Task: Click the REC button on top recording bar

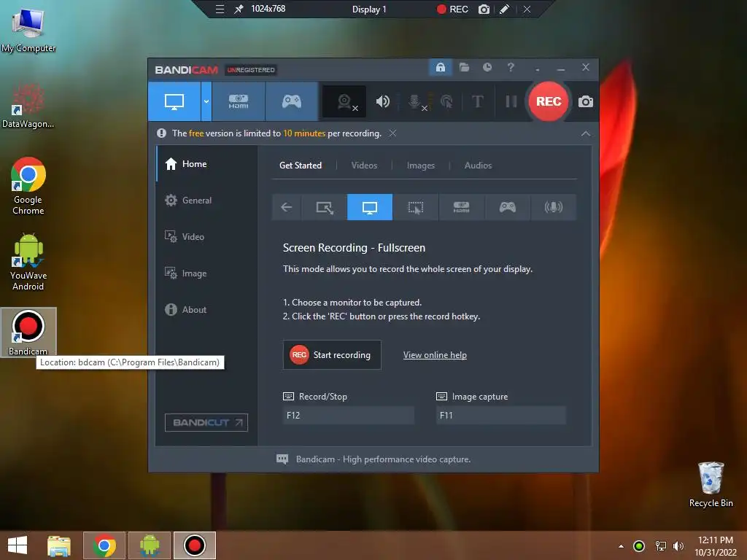Action: (x=452, y=9)
